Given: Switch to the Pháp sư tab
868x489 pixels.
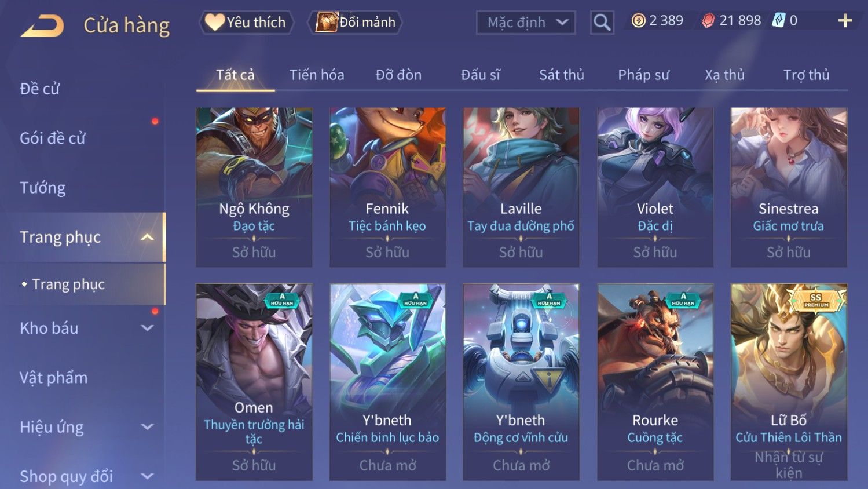Looking at the screenshot, I should [643, 75].
